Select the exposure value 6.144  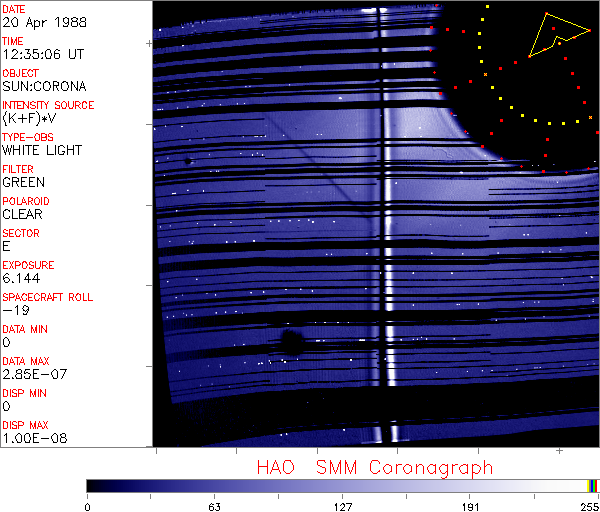tap(21, 279)
